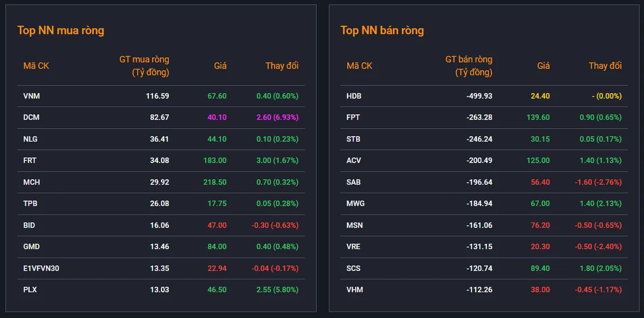Screen dimensions: 644x318
Task: Select SCS's change 1.80 (2.05%)
Action: [x=601, y=268]
